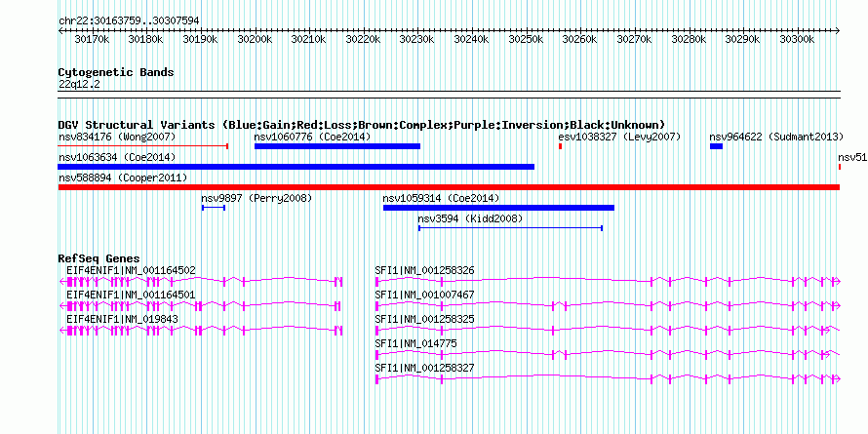Select the full-width red nsv588894 loss bar
Viewport: 868px width, 434px height.
449,187
